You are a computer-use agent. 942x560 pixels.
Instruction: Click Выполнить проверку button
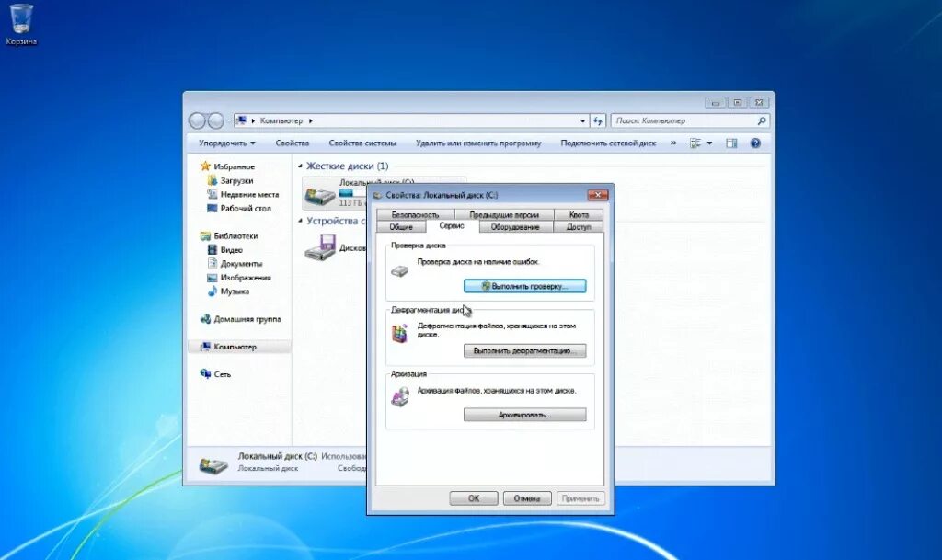[525, 286]
